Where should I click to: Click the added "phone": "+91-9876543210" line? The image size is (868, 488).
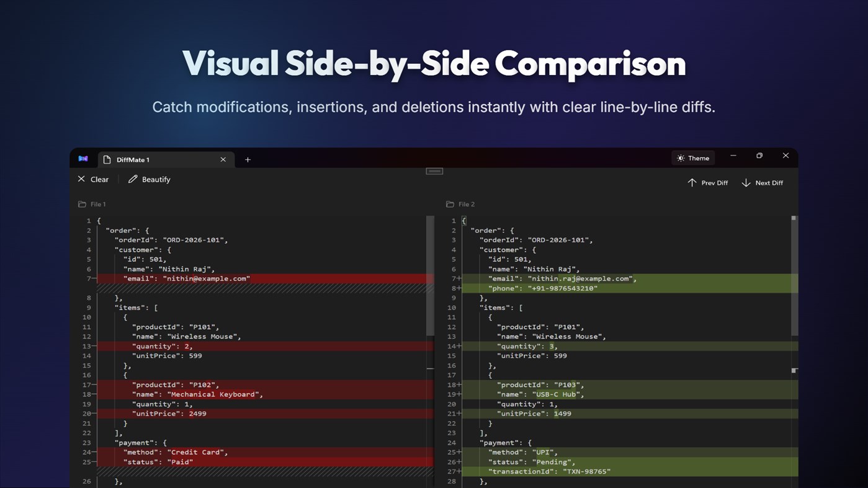[x=630, y=288]
